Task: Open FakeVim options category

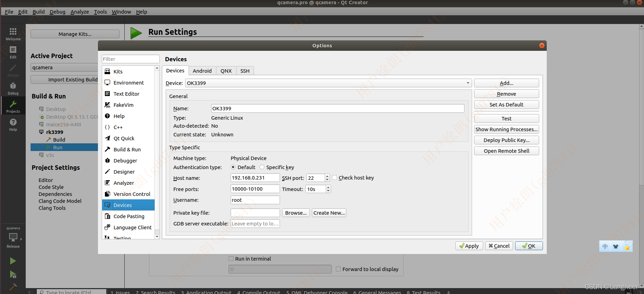Action: (x=128, y=105)
